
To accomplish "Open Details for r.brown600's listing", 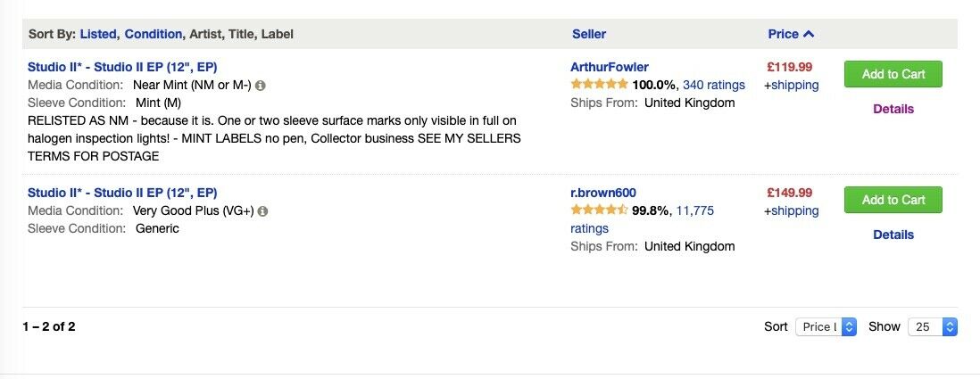I will (893, 235).
